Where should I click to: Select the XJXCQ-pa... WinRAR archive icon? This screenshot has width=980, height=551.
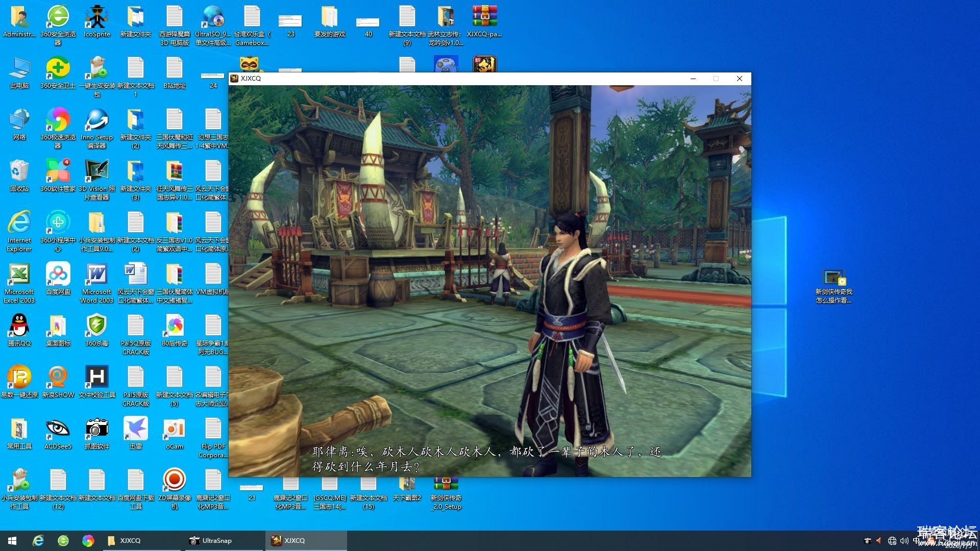pos(484,21)
